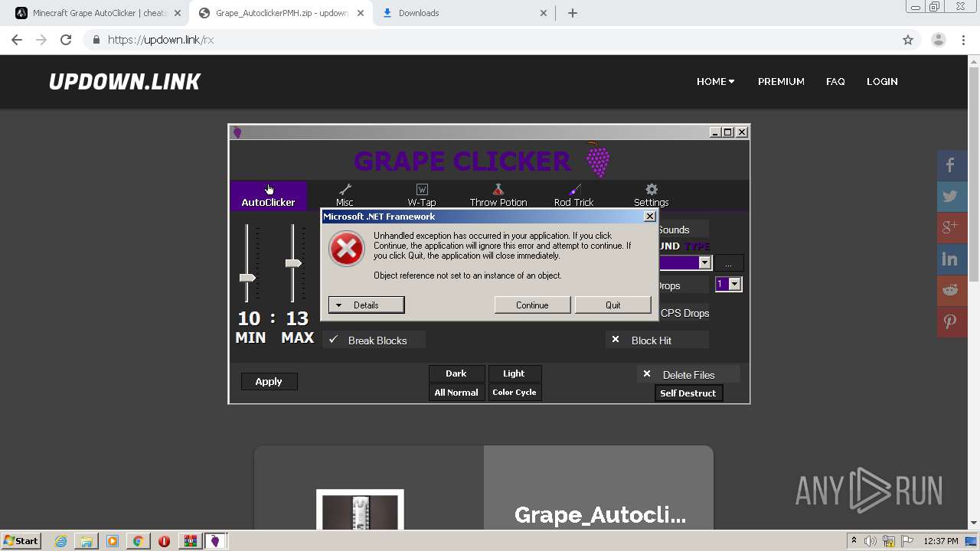Launch Internet Explorer from taskbar

(60, 541)
